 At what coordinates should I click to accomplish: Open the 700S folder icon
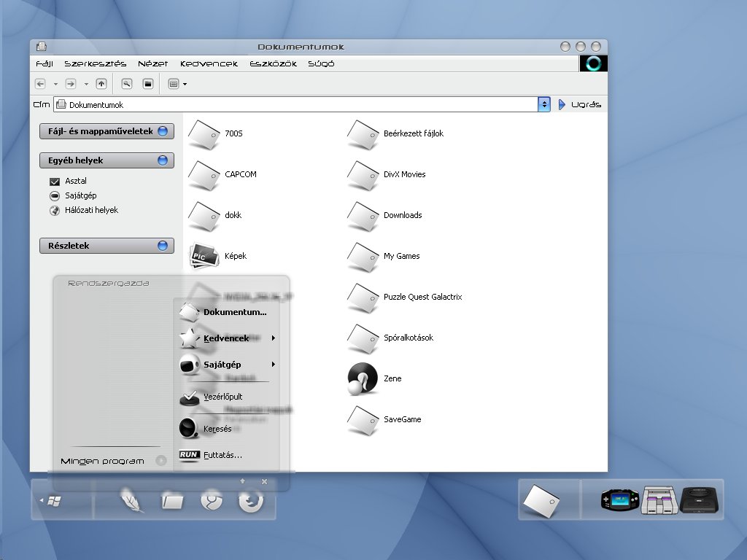(204, 134)
